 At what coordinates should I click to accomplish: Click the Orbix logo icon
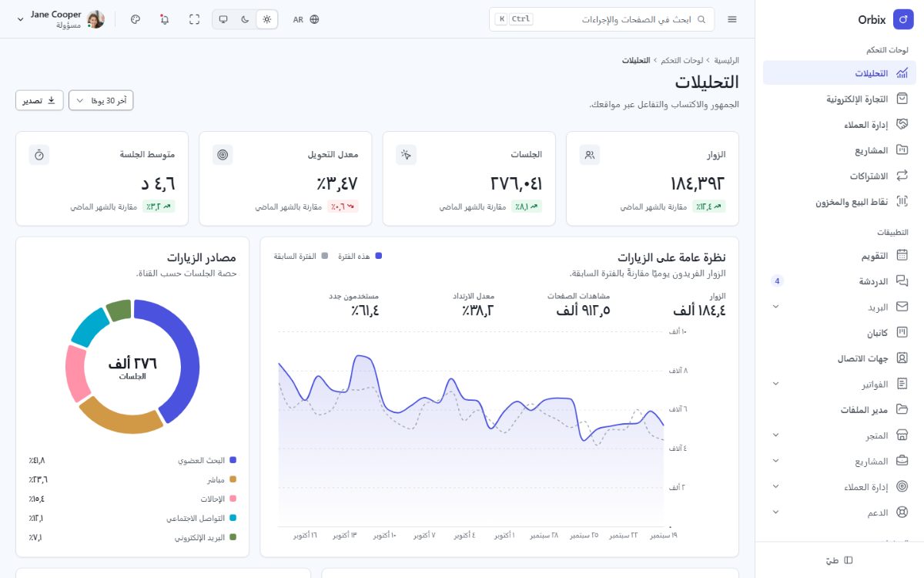902,19
